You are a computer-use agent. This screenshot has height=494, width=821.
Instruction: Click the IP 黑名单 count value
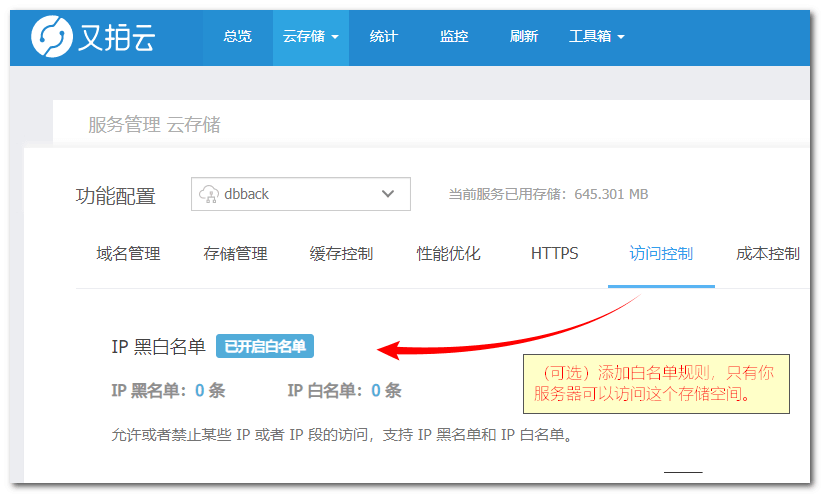pos(199,390)
